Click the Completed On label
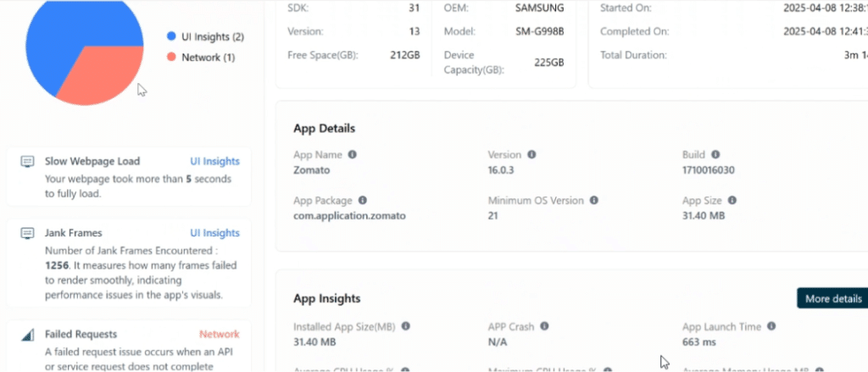The width and height of the screenshot is (868, 372). (x=634, y=31)
